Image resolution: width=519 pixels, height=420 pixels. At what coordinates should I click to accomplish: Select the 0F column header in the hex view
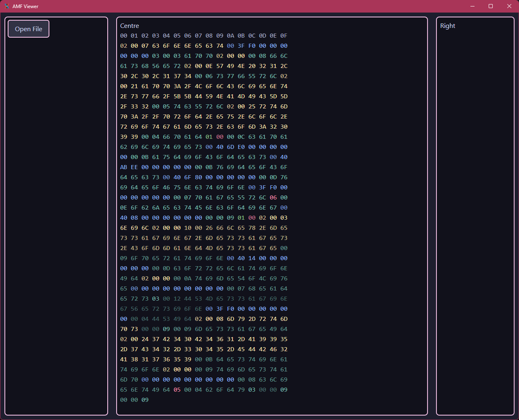click(x=284, y=36)
